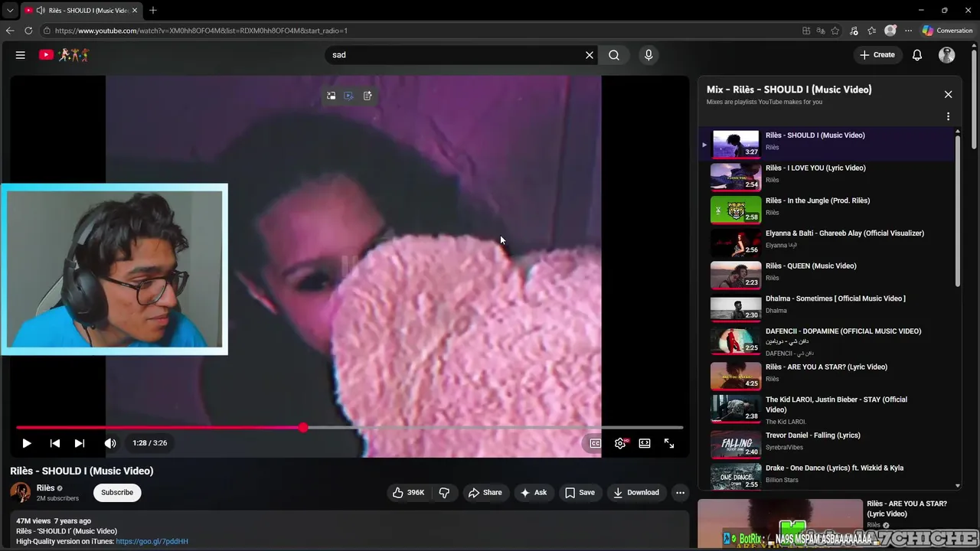Click the notes overlay icon on video
Image resolution: width=980 pixels, height=551 pixels.
point(367,96)
